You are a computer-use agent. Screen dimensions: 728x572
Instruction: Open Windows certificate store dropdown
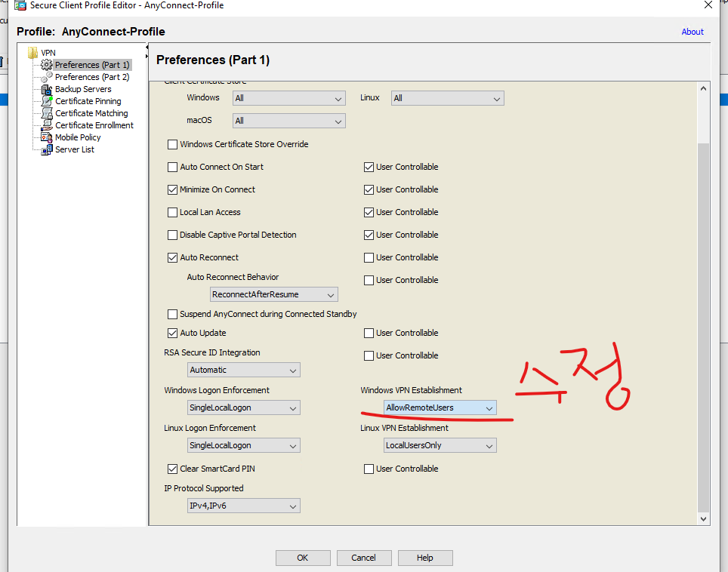tap(288, 98)
